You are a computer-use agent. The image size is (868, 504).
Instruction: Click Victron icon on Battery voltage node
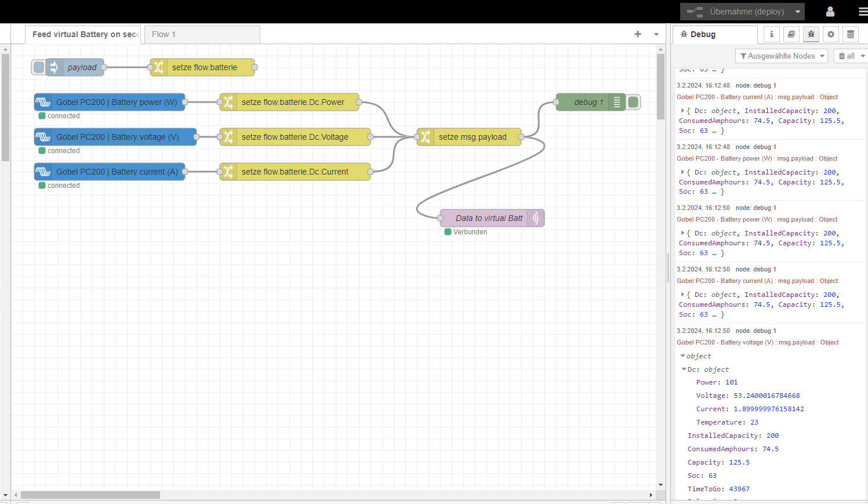pyautogui.click(x=43, y=137)
